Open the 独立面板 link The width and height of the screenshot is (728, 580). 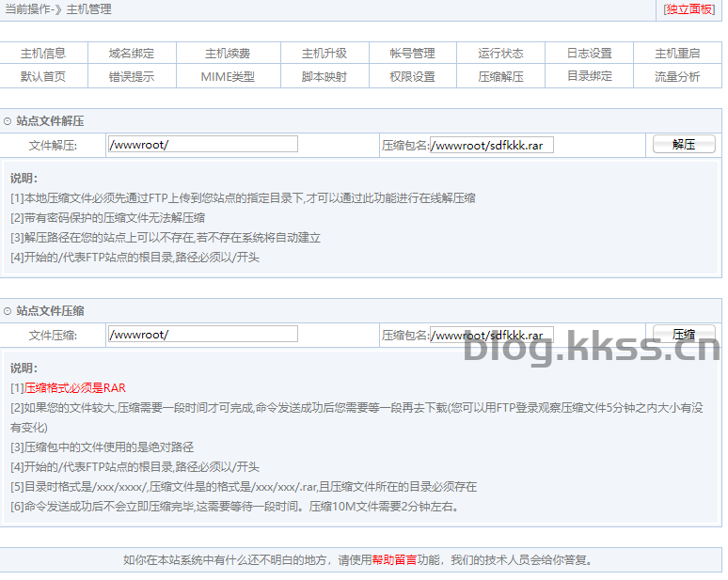[688, 9]
